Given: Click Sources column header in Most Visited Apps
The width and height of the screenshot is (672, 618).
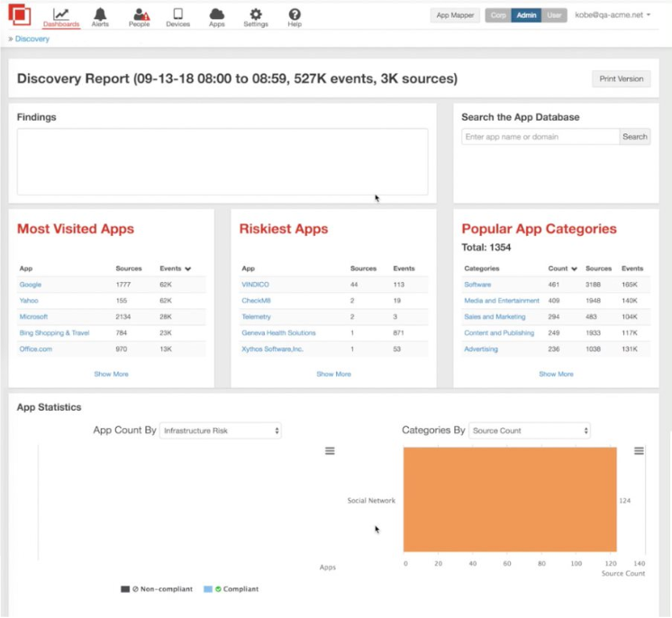Looking at the screenshot, I should click(129, 268).
